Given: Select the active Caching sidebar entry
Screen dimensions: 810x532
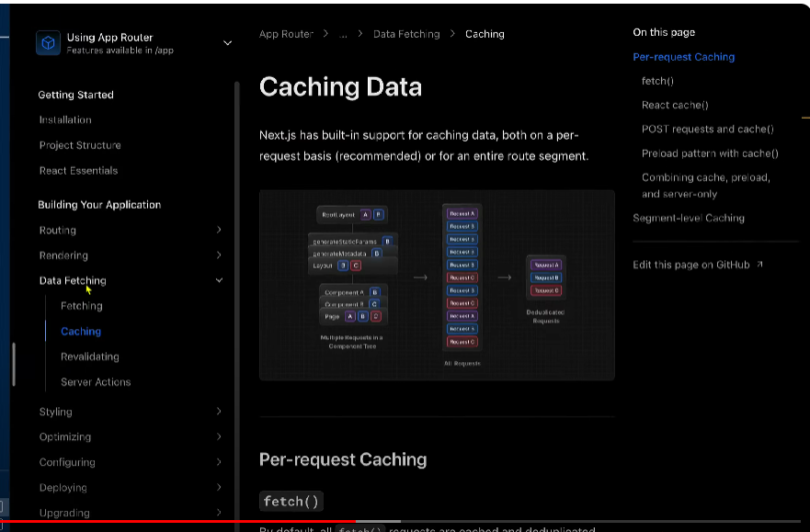Looking at the screenshot, I should (81, 332).
